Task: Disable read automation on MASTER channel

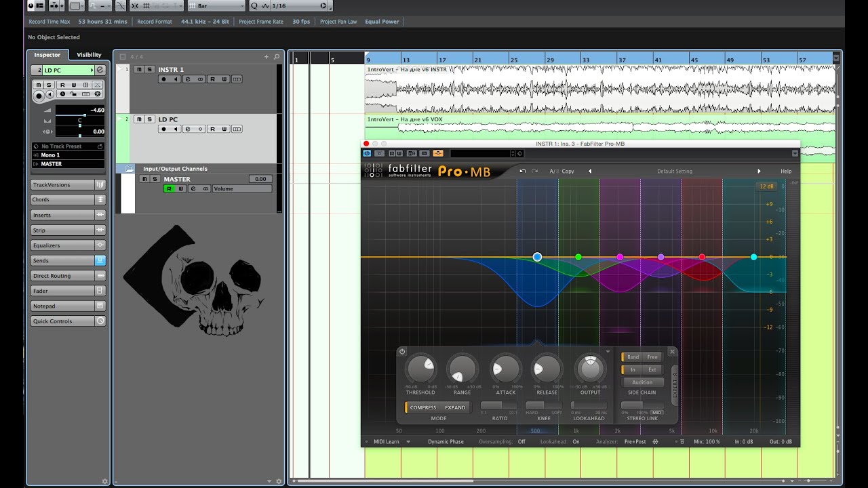Action: coord(169,188)
